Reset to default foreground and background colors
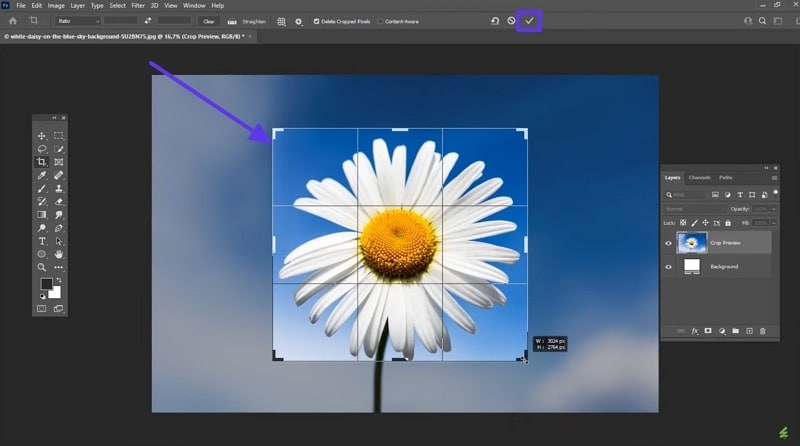The image size is (800, 446). [42, 296]
